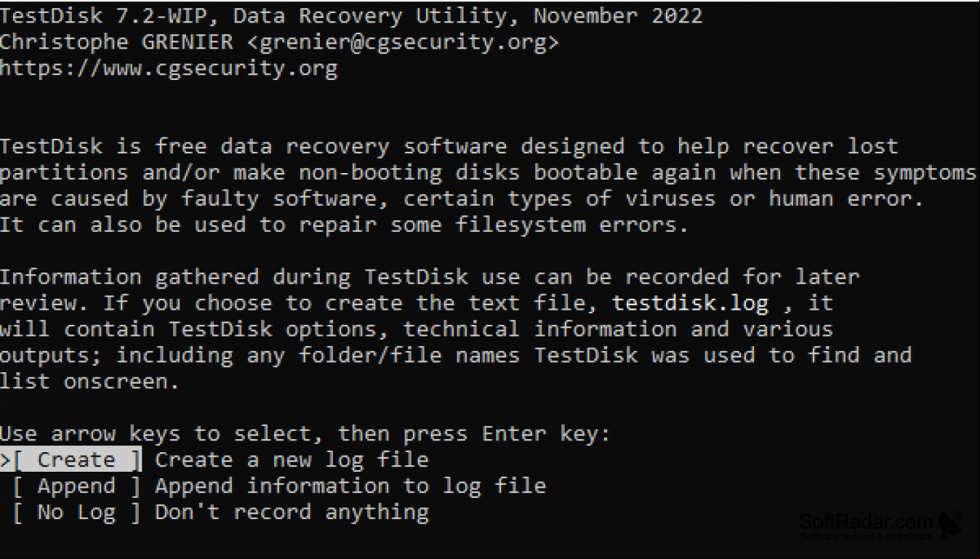980x559 pixels.
Task: Choose the Append log option
Action: pos(77,486)
